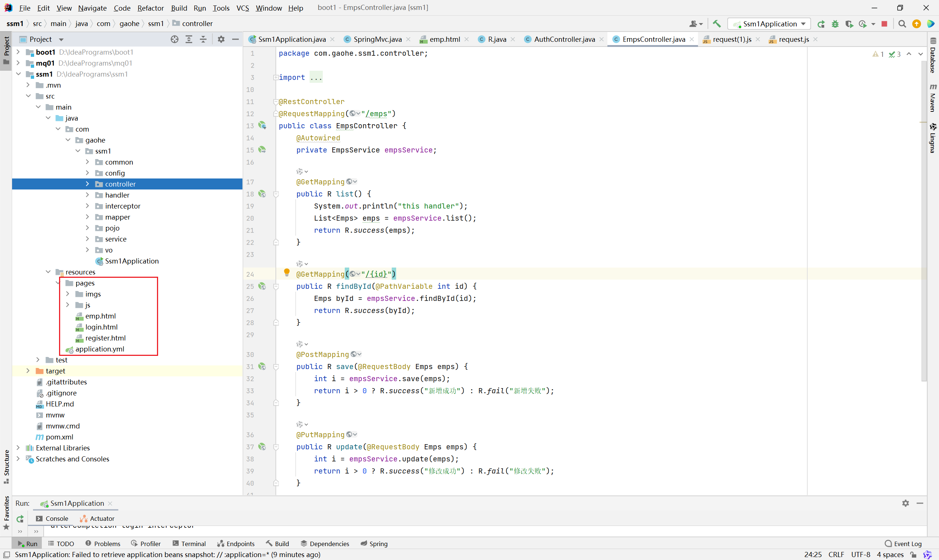
Task: Click Select Opened File target icon
Action: 175,39
